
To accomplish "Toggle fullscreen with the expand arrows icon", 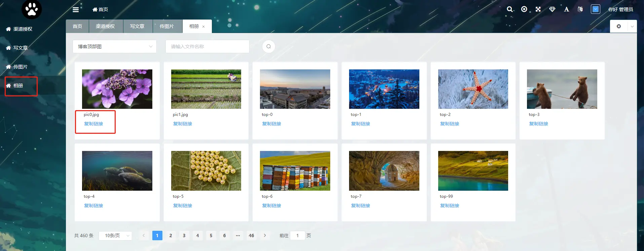I will [x=538, y=9].
